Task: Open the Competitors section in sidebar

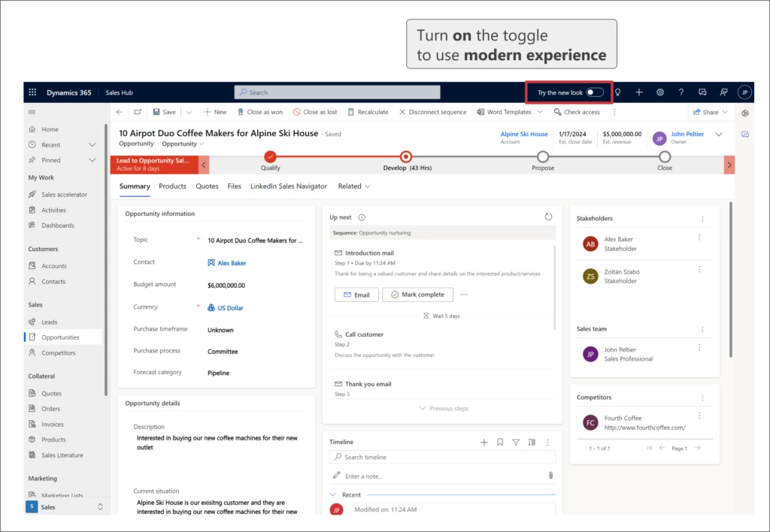Action: click(x=60, y=353)
